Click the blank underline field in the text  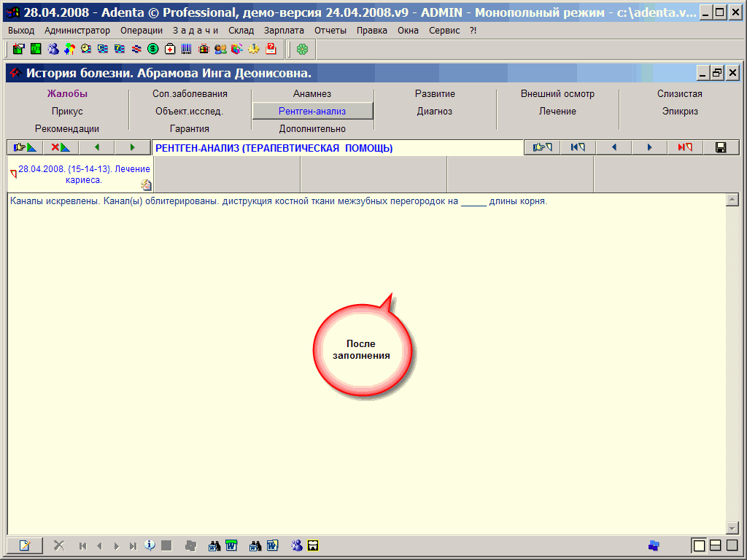tap(473, 202)
